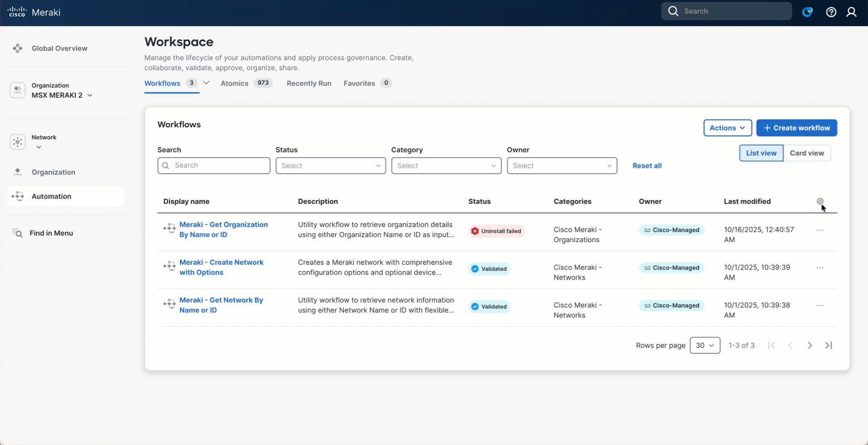The image size is (868, 445).
Task: Open more options for Get Organization workflow
Action: click(820, 230)
